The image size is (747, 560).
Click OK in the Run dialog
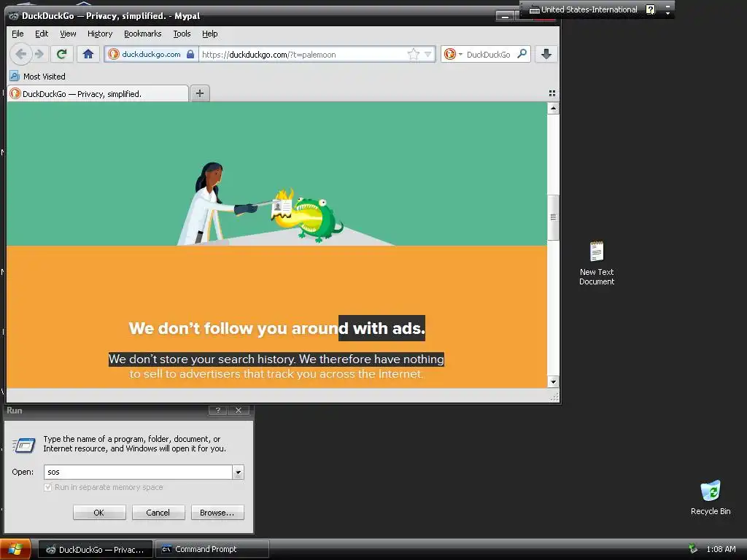click(x=99, y=513)
